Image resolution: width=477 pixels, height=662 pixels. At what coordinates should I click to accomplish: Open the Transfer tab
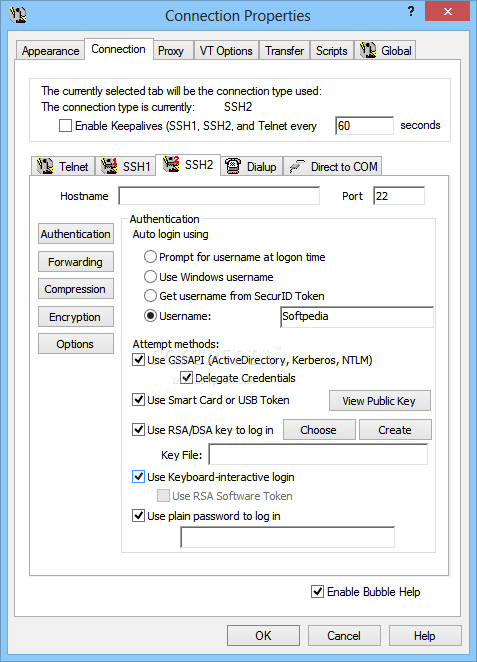(x=285, y=51)
